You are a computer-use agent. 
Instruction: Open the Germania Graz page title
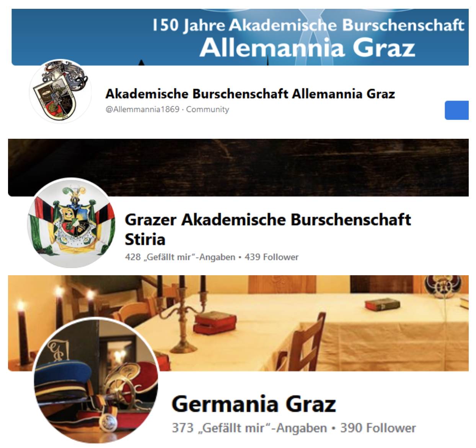click(x=254, y=404)
